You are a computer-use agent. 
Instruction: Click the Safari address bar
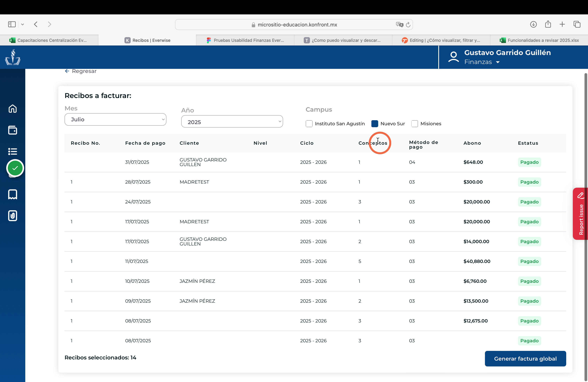pyautogui.click(x=294, y=25)
